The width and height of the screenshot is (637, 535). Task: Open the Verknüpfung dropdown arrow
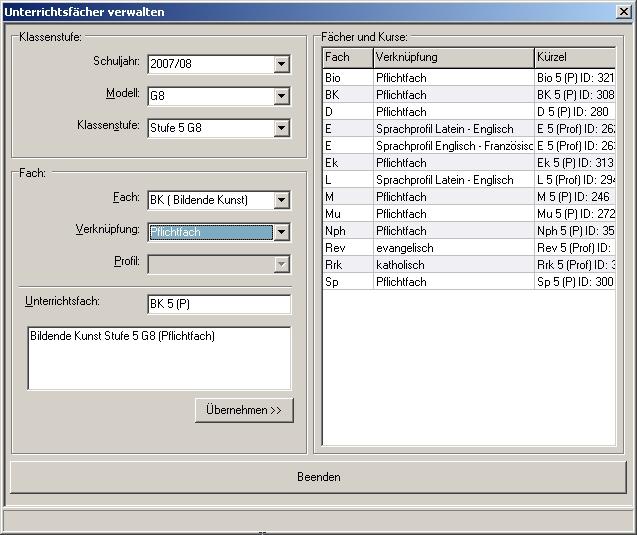[281, 232]
